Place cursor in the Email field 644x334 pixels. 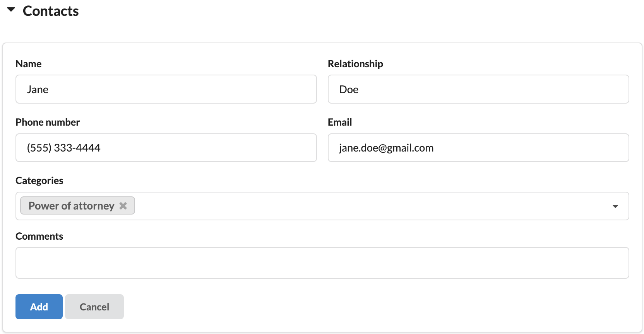(x=478, y=148)
